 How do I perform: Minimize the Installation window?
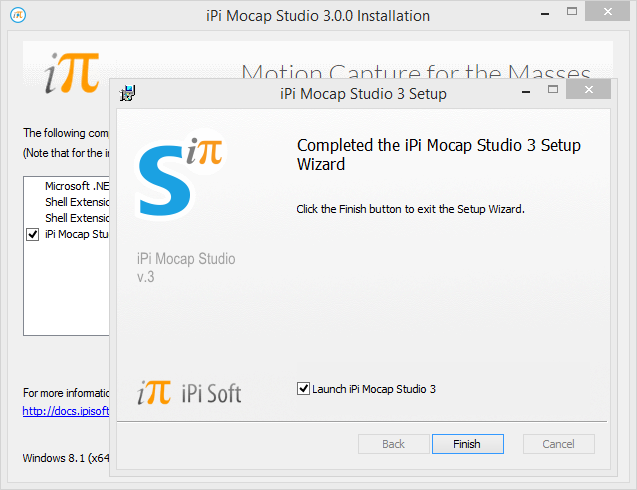click(545, 14)
